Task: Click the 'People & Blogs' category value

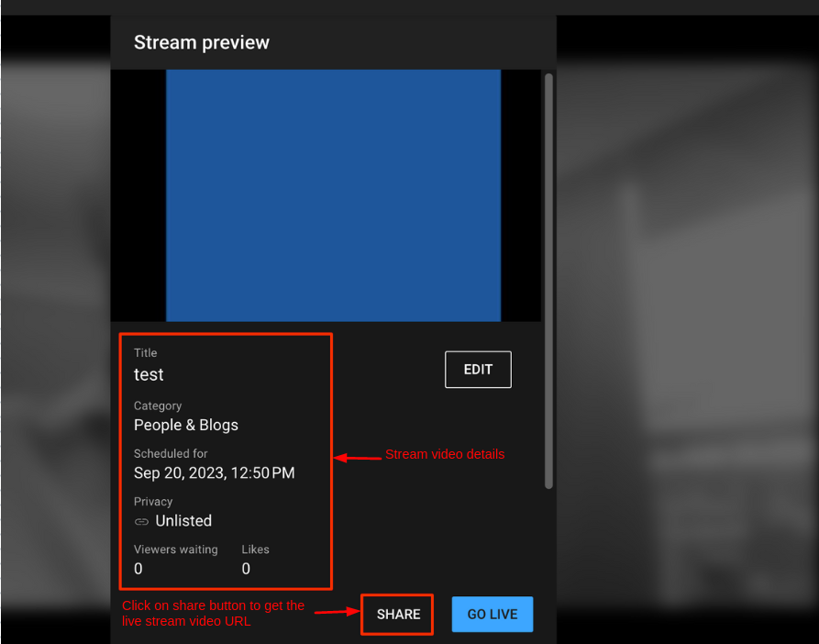Action: pyautogui.click(x=186, y=426)
